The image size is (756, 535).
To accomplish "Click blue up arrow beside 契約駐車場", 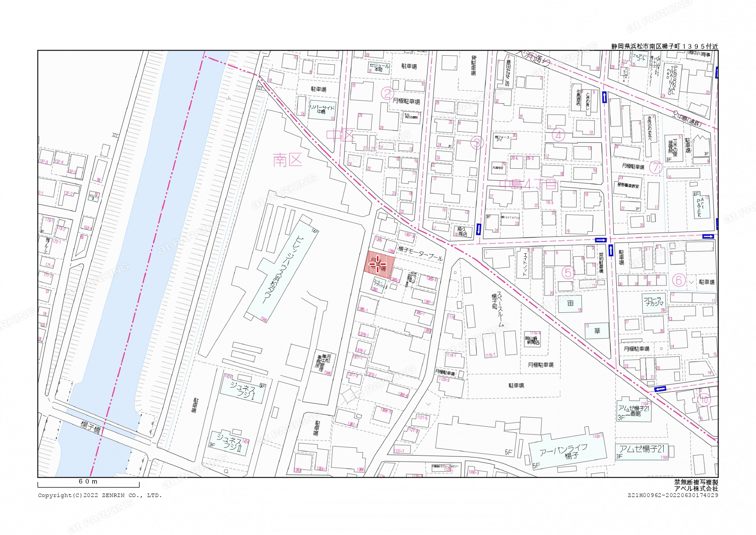I will click(611, 250).
